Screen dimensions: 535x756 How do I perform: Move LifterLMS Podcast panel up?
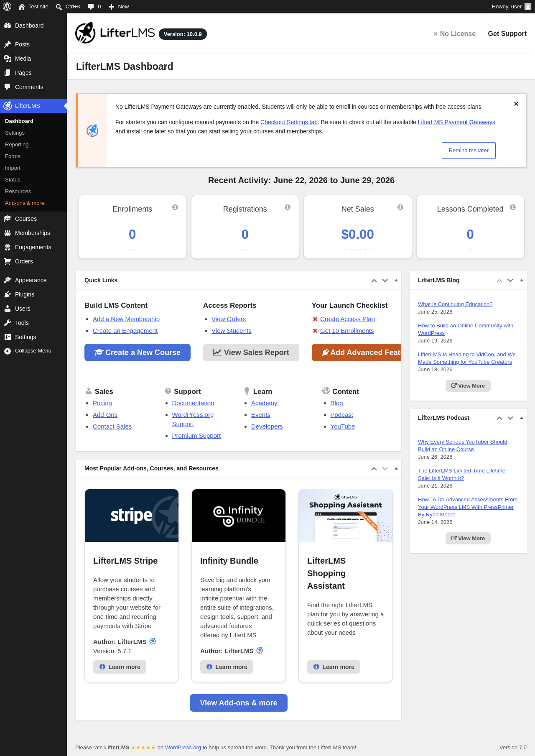point(499,418)
